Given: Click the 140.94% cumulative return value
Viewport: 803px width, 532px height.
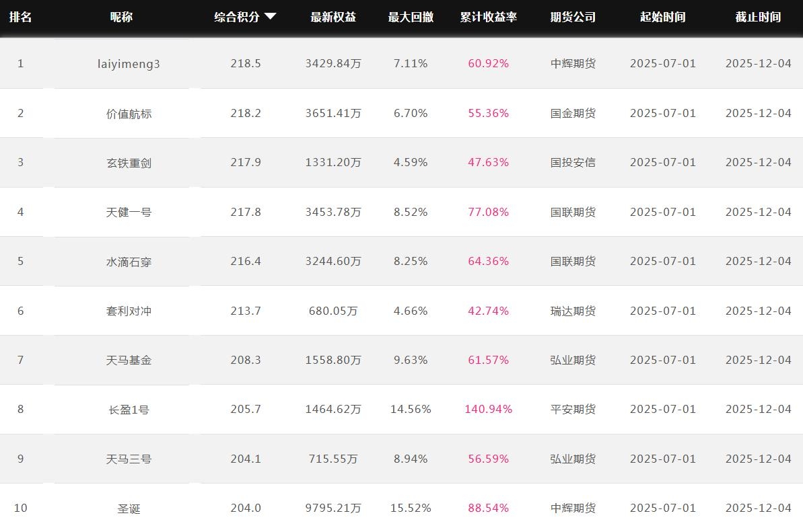Looking at the screenshot, I should click(489, 410).
